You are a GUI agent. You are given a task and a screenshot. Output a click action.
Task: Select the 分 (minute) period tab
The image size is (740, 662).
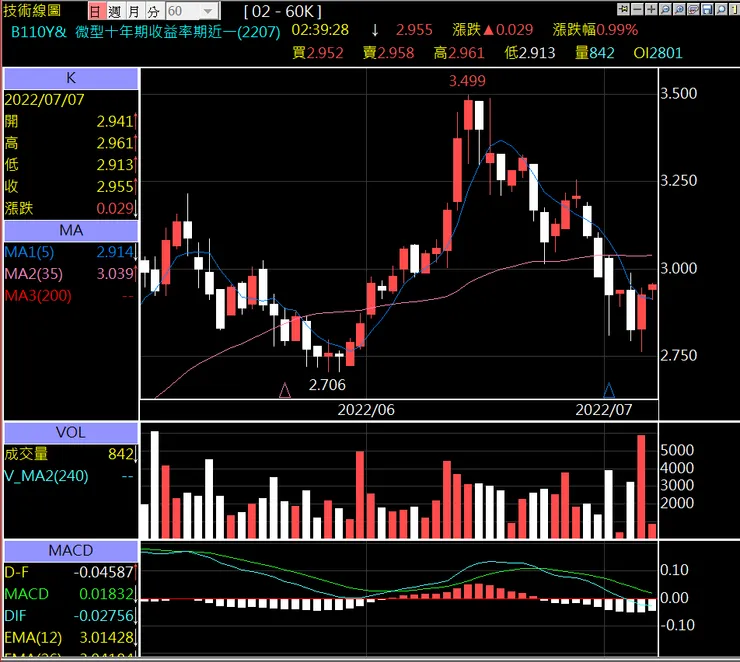coord(153,11)
